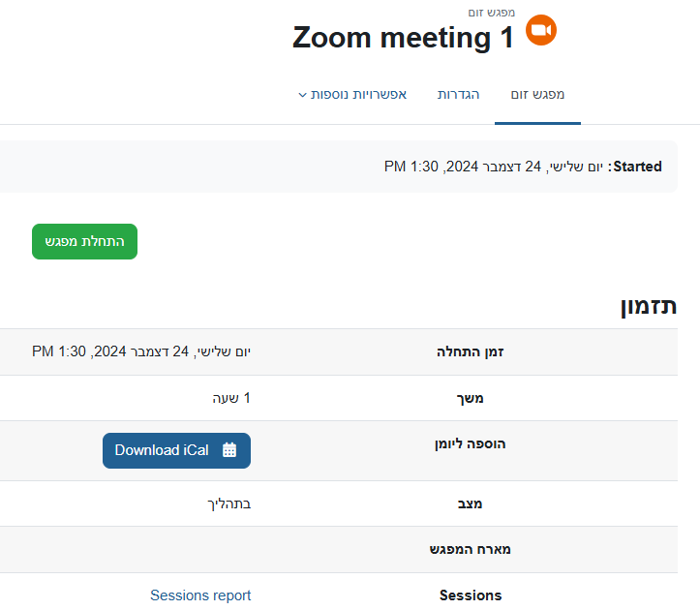Select the מארח המפגש row label
The height and width of the screenshot is (610, 700).
pos(470,549)
